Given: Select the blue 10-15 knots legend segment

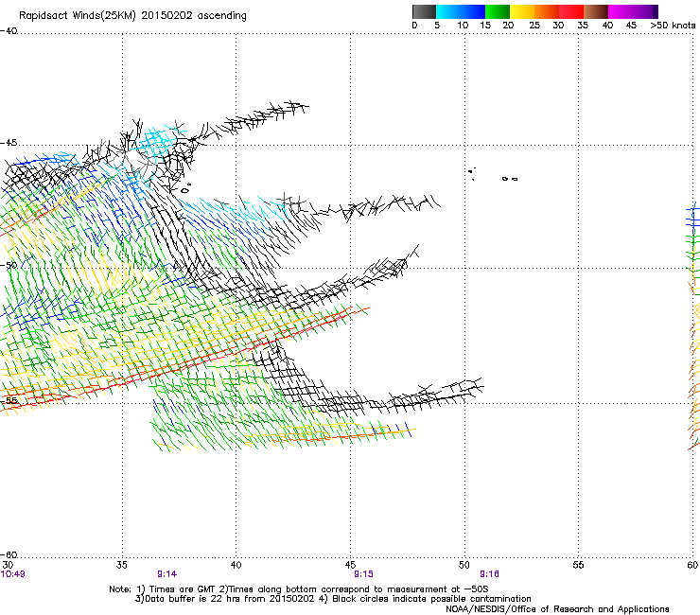Looking at the screenshot, I should pyautogui.click(x=473, y=11).
